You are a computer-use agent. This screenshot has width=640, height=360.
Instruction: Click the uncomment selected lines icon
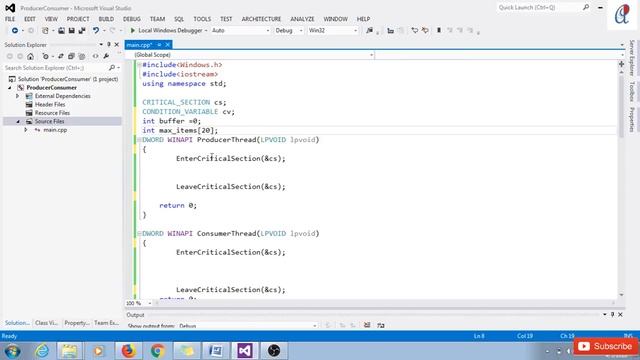pos(425,31)
